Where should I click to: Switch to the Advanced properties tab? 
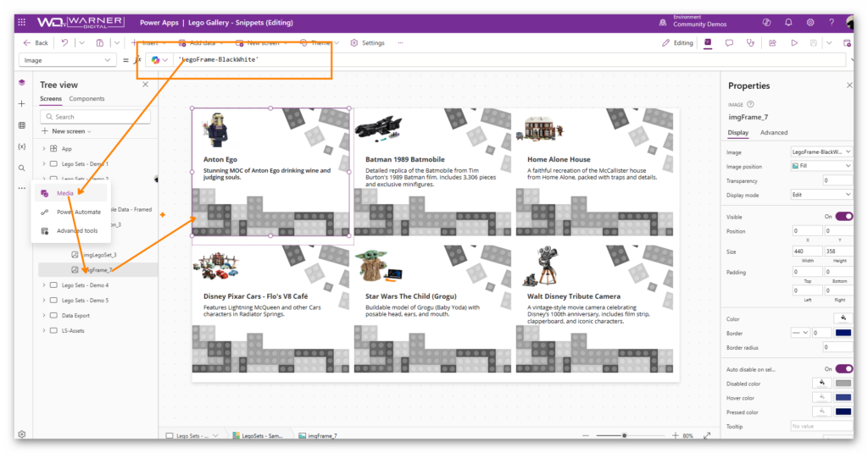click(774, 133)
